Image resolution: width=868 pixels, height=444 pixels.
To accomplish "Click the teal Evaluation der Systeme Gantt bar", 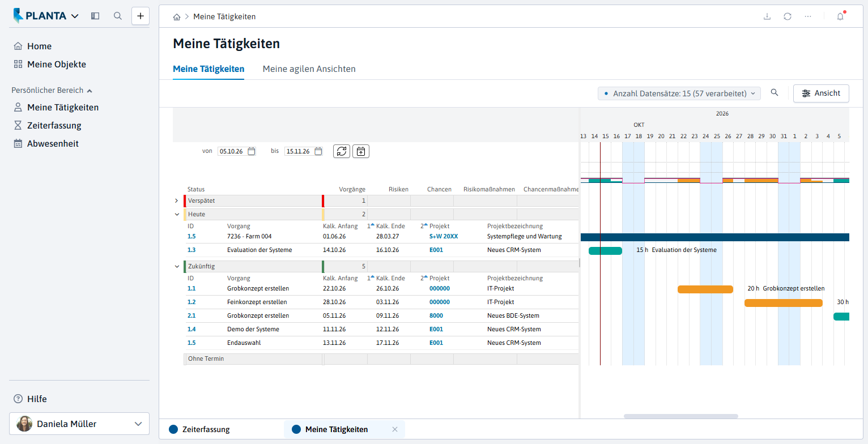I will pyautogui.click(x=605, y=250).
